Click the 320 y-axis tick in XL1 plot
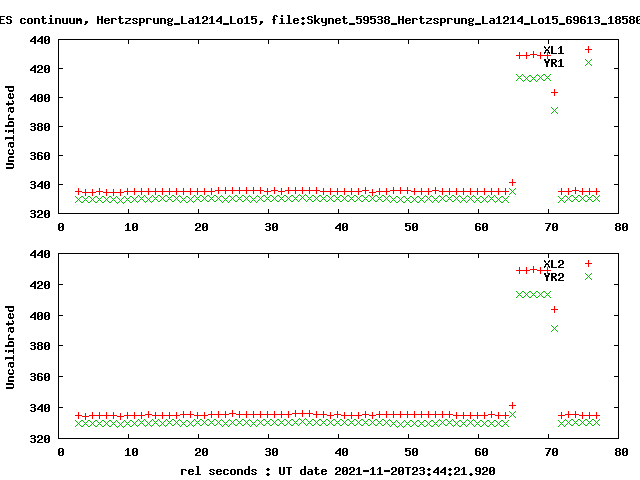Viewport: 640px width, 480px height. (40, 214)
